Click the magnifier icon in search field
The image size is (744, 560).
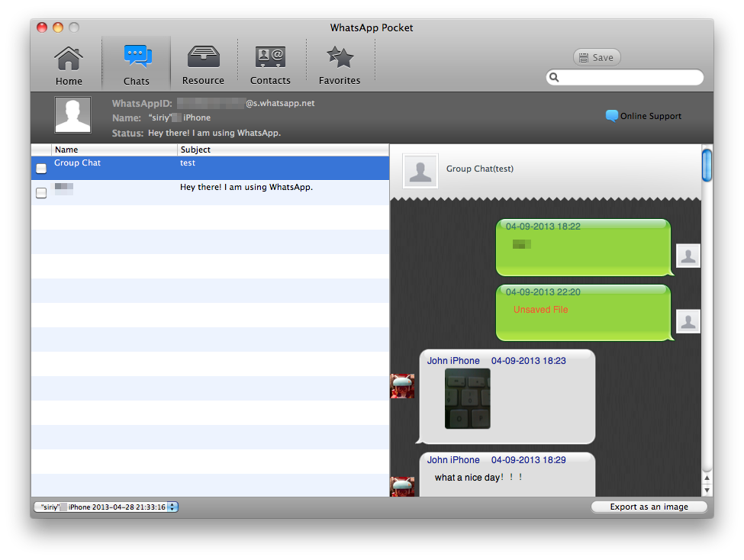555,78
